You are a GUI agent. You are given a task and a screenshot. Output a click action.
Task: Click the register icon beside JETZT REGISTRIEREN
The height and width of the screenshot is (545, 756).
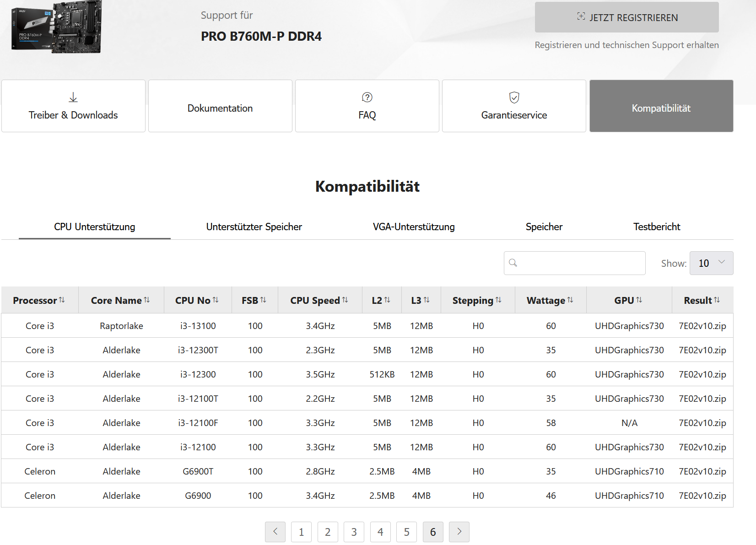581,16
